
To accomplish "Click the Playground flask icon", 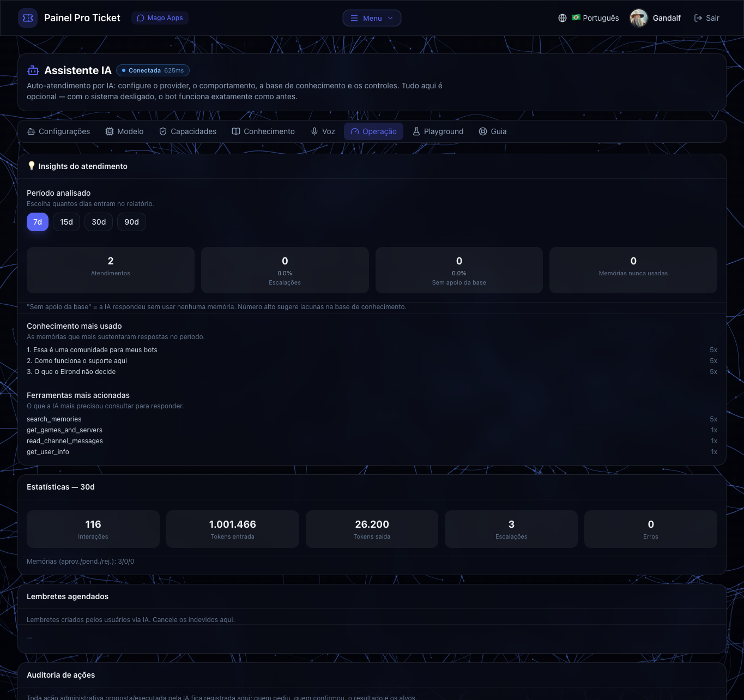I will pyautogui.click(x=416, y=131).
